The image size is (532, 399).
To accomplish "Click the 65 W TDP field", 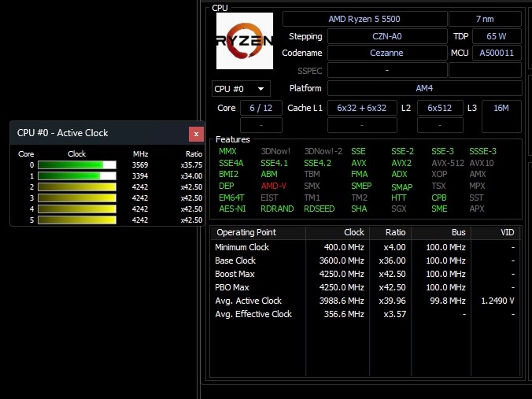I will (x=496, y=36).
